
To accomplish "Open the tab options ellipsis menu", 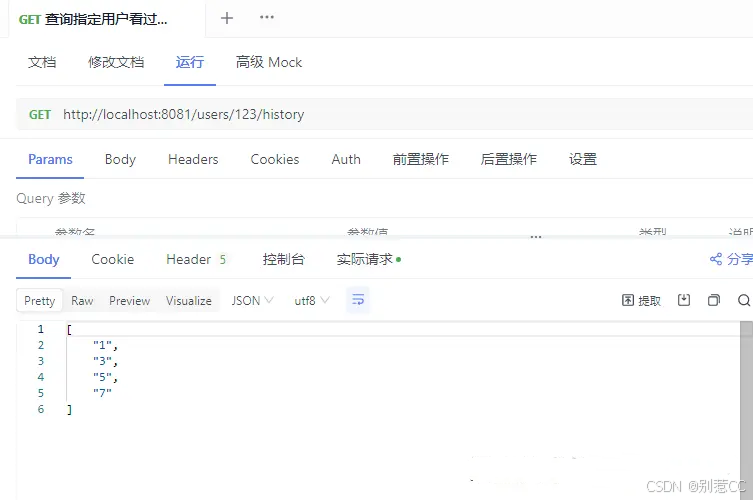I will (267, 17).
